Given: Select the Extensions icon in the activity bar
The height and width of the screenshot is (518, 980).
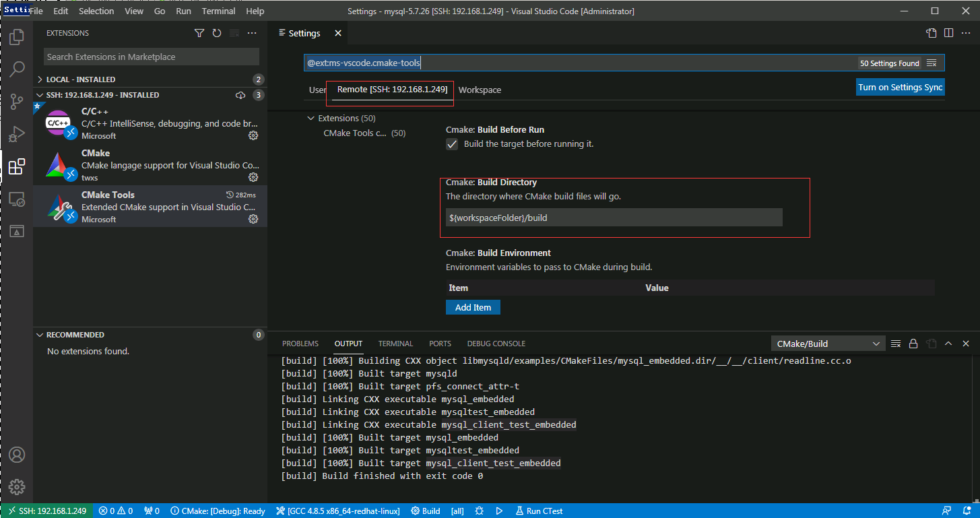Looking at the screenshot, I should click(17, 166).
